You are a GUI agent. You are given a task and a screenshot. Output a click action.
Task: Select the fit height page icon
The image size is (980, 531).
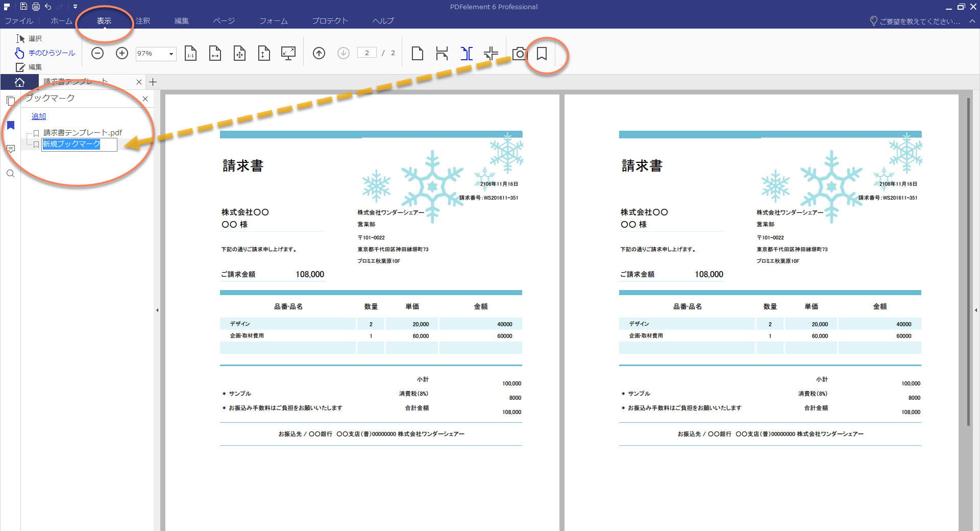[264, 53]
